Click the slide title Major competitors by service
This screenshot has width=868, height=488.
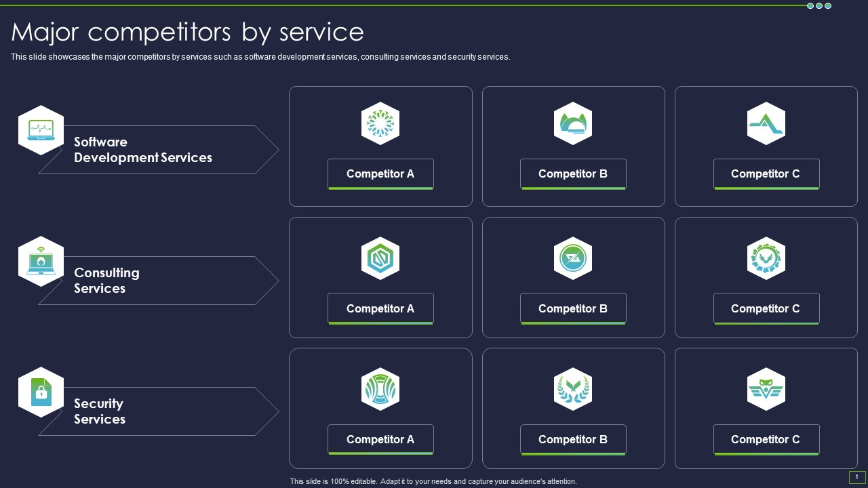pos(188,32)
